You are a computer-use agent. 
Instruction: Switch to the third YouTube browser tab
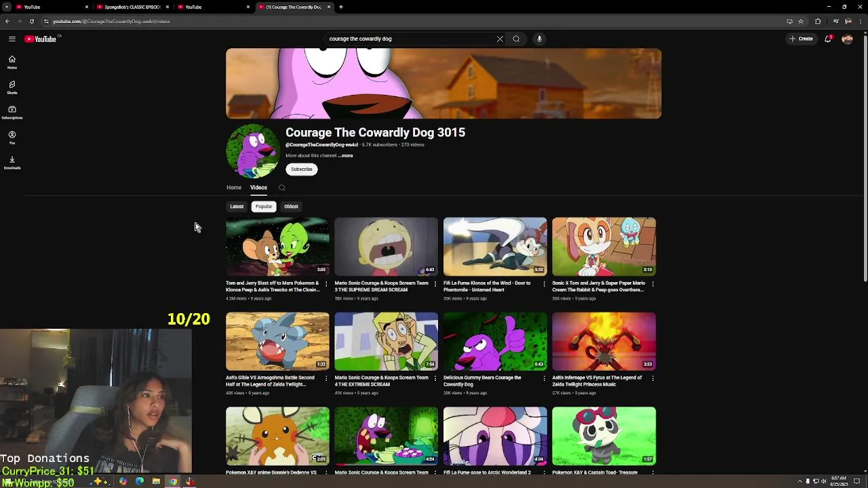pyautogui.click(x=214, y=7)
